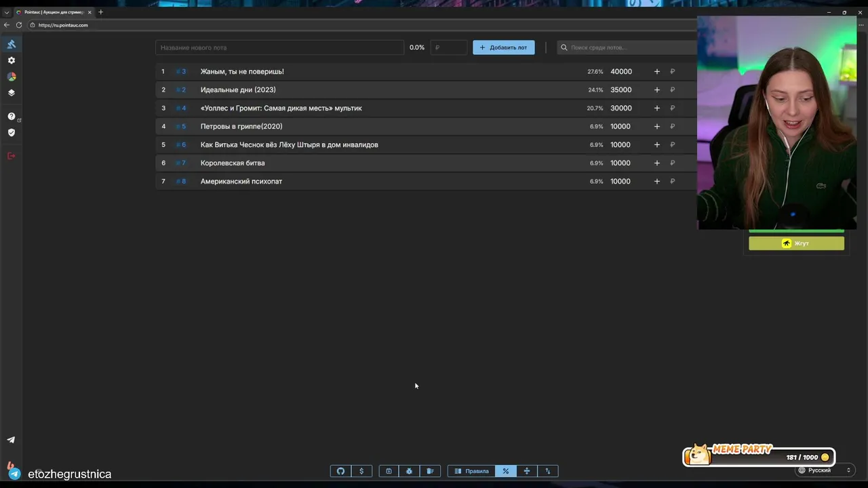This screenshot has height=488, width=868.
Task: Focus the ruble amount input for new lot
Action: 449,47
